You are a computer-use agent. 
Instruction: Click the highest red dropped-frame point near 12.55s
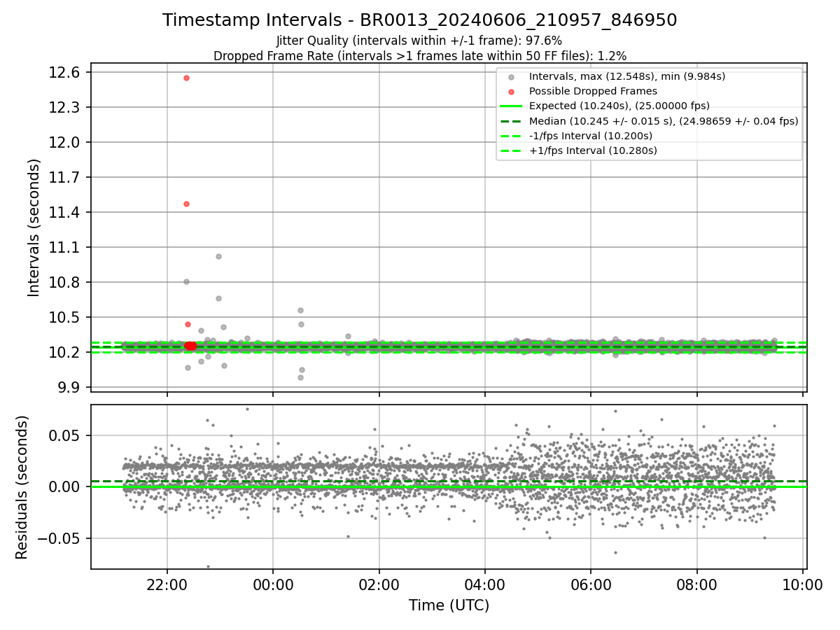click(x=186, y=78)
